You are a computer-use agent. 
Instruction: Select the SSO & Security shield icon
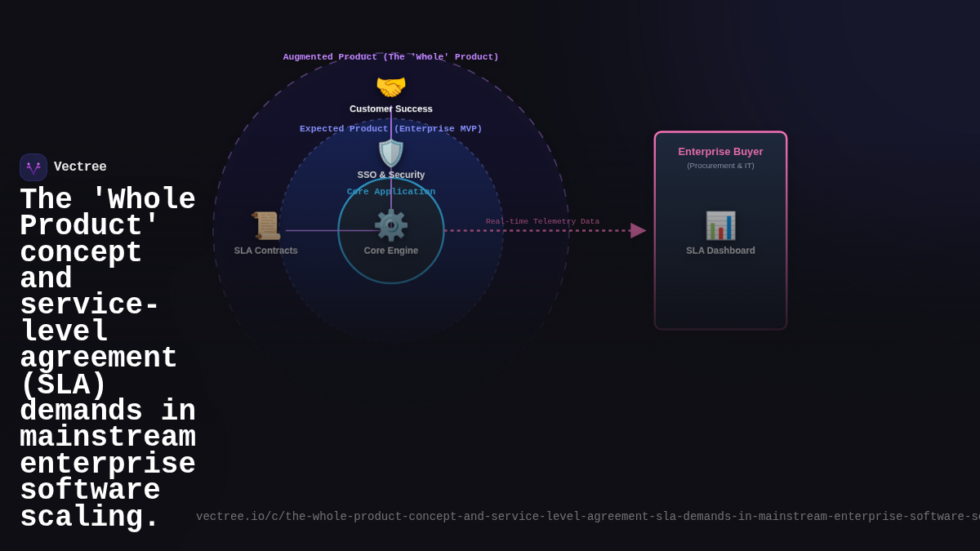(x=390, y=152)
